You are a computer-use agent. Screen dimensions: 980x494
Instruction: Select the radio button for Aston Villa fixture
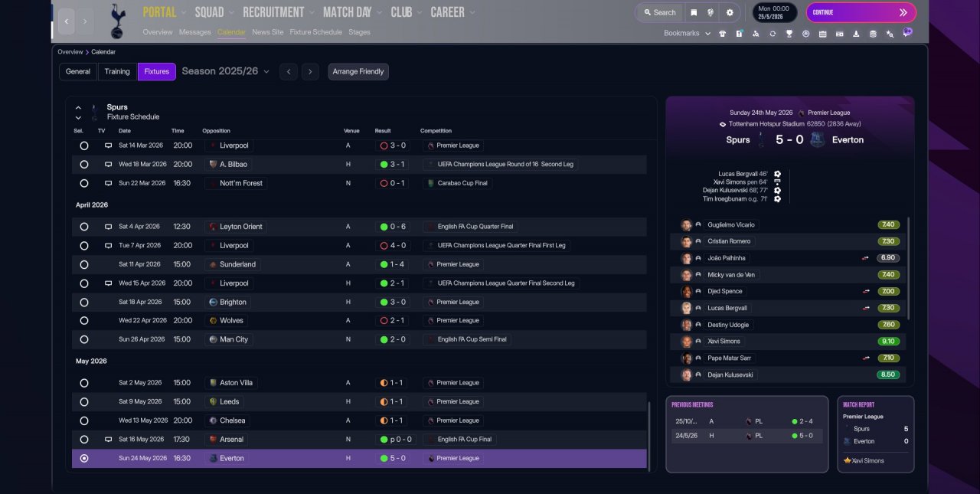coord(84,383)
